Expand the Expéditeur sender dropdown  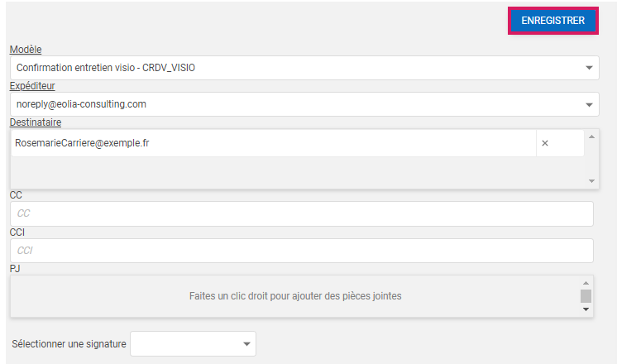[590, 105]
